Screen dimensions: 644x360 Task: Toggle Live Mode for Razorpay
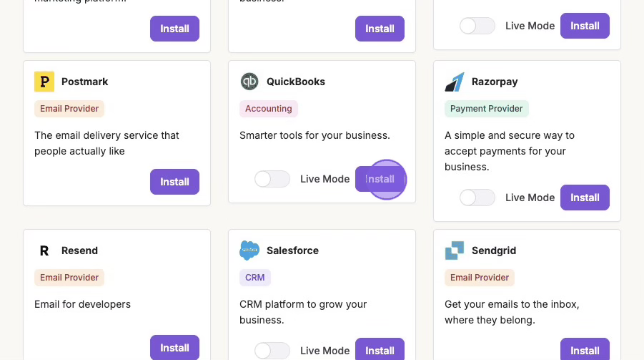(x=477, y=198)
